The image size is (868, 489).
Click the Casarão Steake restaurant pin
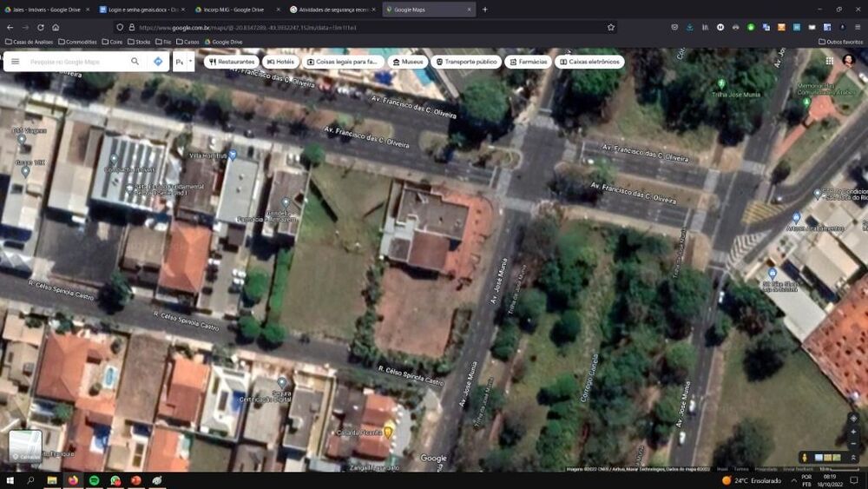click(x=388, y=432)
